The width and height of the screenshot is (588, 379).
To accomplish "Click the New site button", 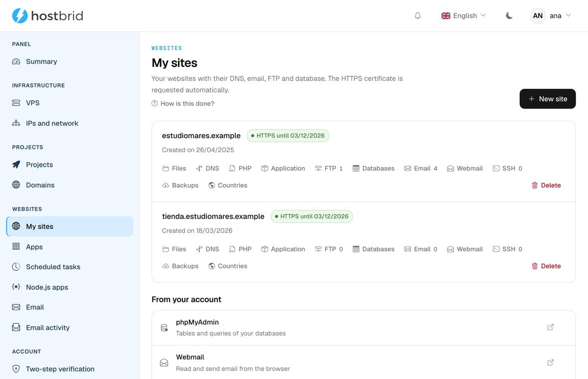I will [547, 99].
